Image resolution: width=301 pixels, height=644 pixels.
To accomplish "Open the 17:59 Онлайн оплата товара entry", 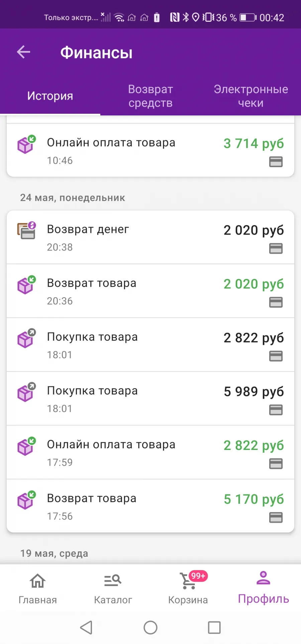I will pos(150,452).
